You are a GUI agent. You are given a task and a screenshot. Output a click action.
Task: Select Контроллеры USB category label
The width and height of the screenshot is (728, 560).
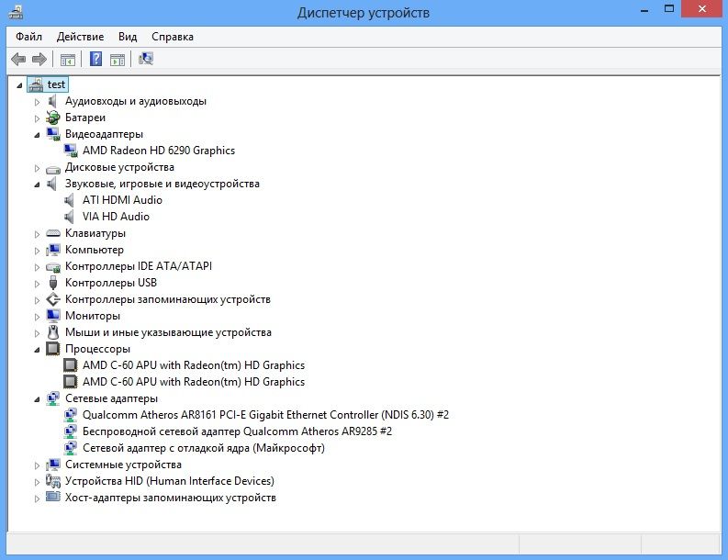tap(111, 283)
